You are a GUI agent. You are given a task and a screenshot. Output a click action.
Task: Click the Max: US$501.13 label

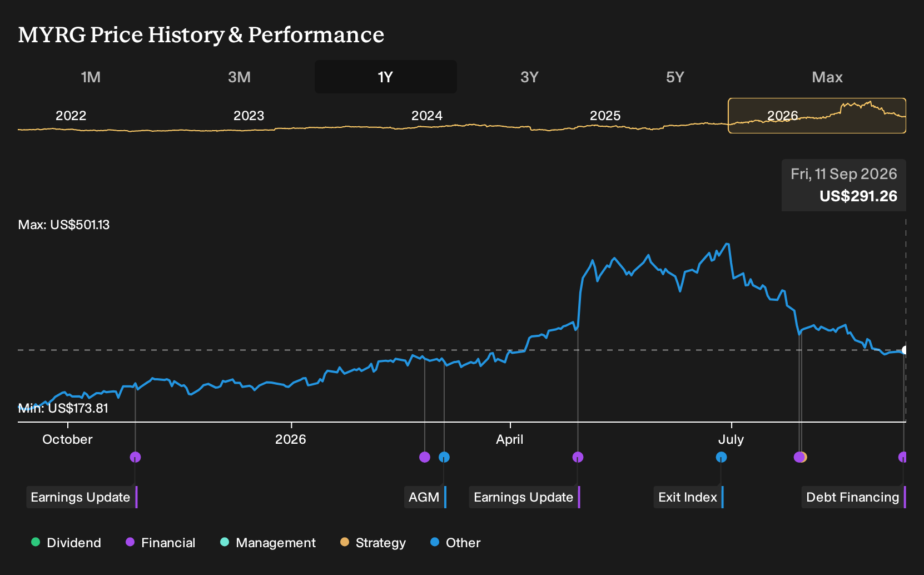pos(64,225)
